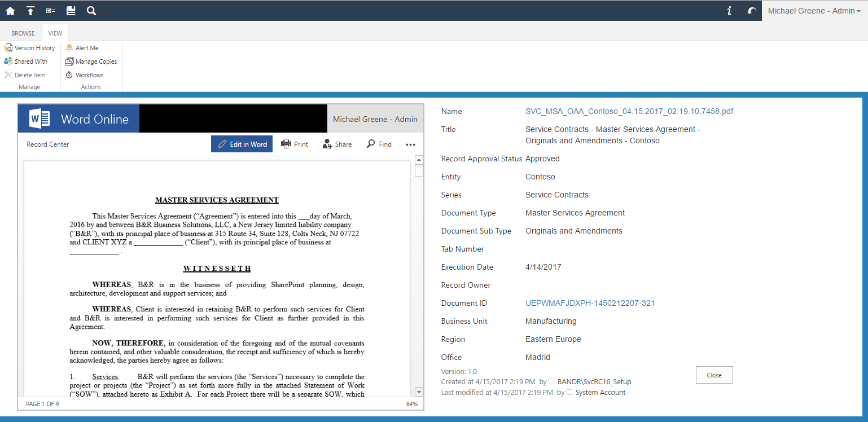This screenshot has height=422, width=868.
Task: Click Delete Item in the ribbon
Action: [25, 75]
